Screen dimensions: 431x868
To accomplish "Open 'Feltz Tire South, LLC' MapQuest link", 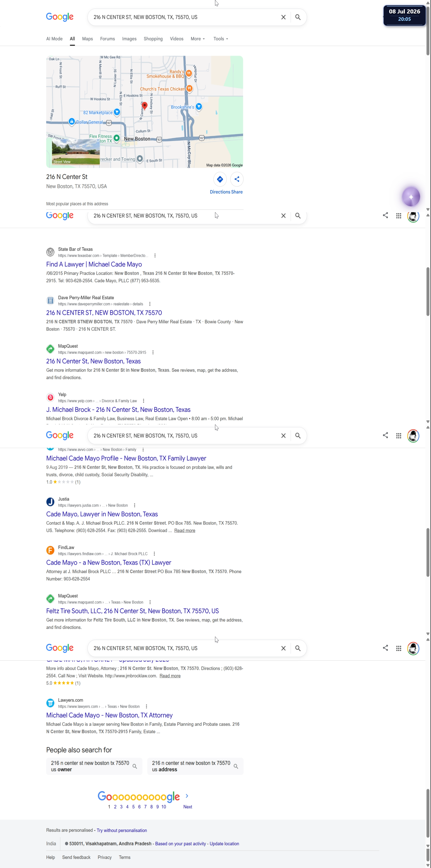I will coord(132,611).
